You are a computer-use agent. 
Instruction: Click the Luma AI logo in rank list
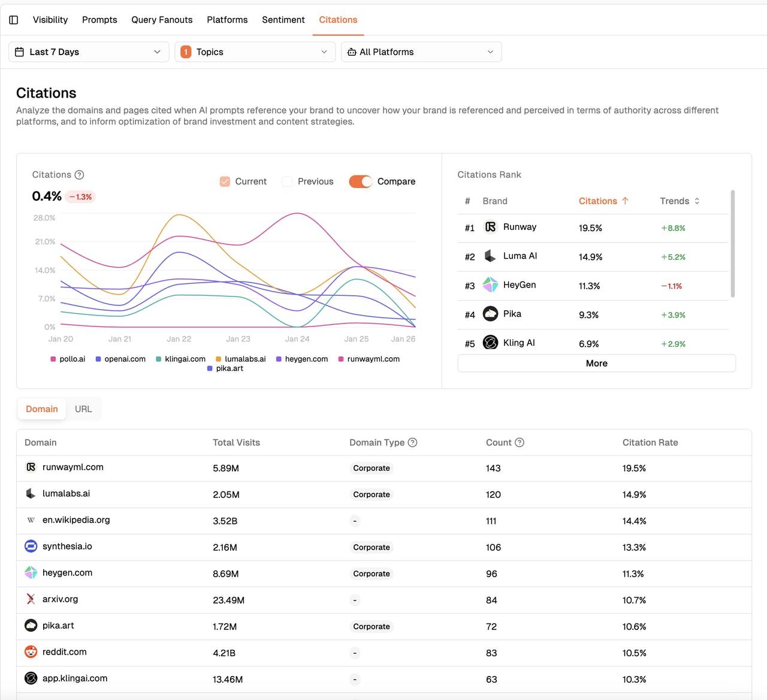pyautogui.click(x=490, y=256)
